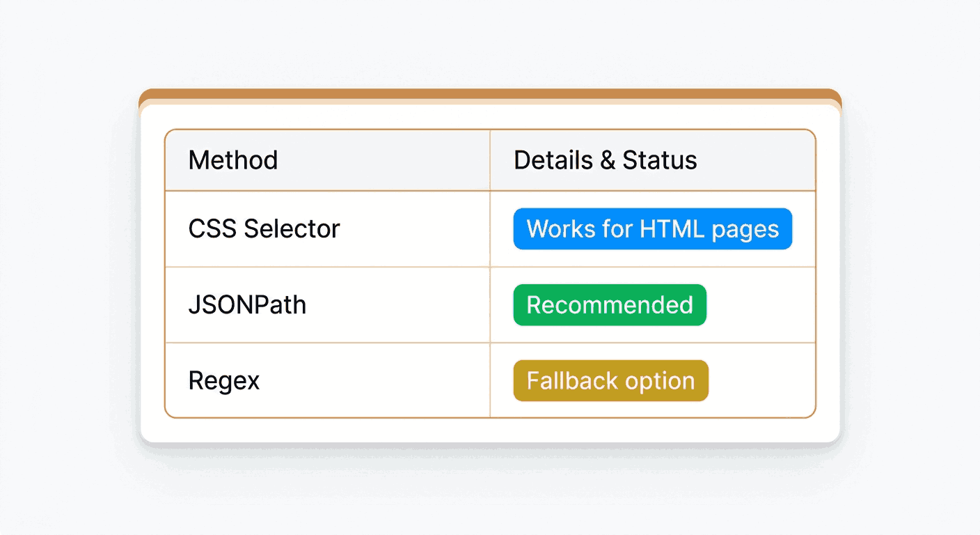Image resolution: width=980 pixels, height=535 pixels.
Task: Click the orange accent bar atop the card
Action: [490, 95]
